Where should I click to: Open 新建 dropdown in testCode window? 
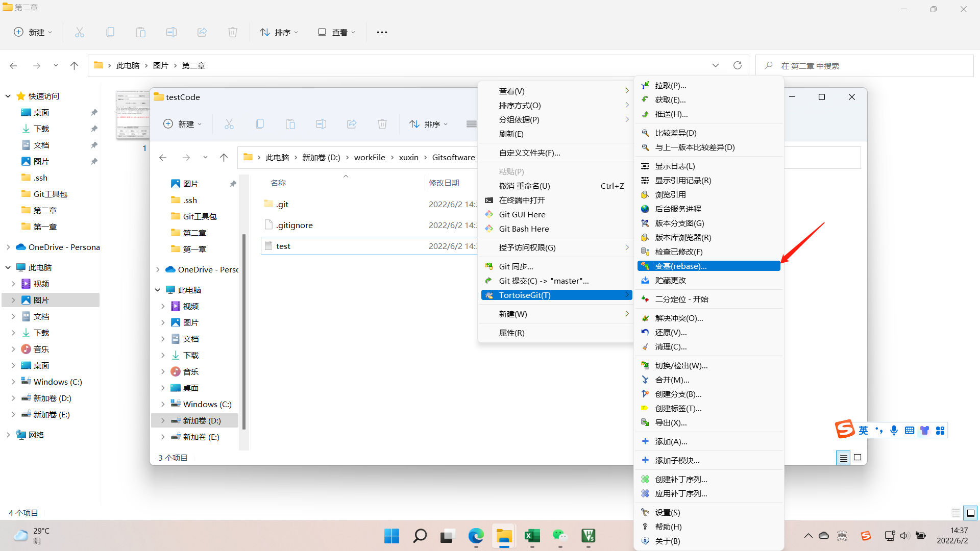(x=183, y=124)
